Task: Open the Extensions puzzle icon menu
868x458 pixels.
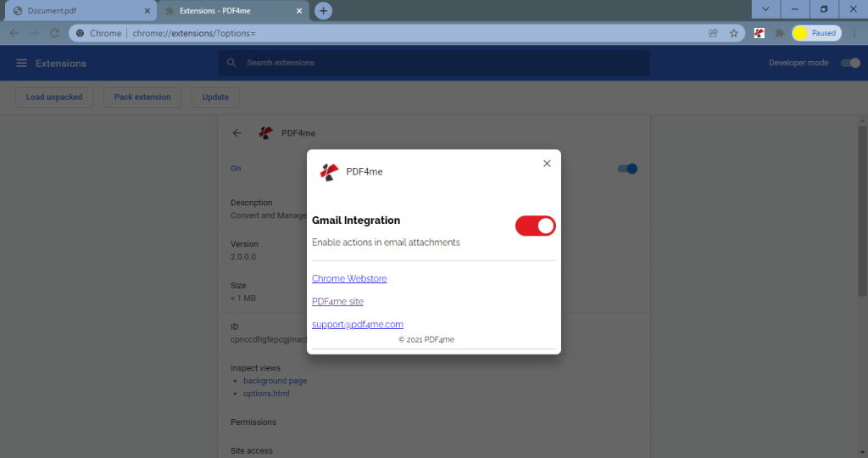Action: pos(780,33)
